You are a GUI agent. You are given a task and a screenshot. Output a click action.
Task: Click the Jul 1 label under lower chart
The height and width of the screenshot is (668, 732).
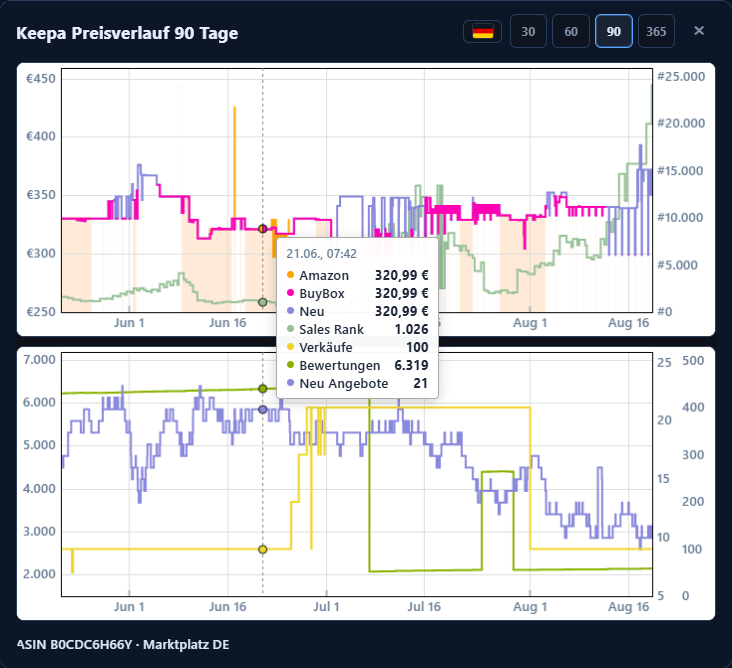click(x=326, y=607)
